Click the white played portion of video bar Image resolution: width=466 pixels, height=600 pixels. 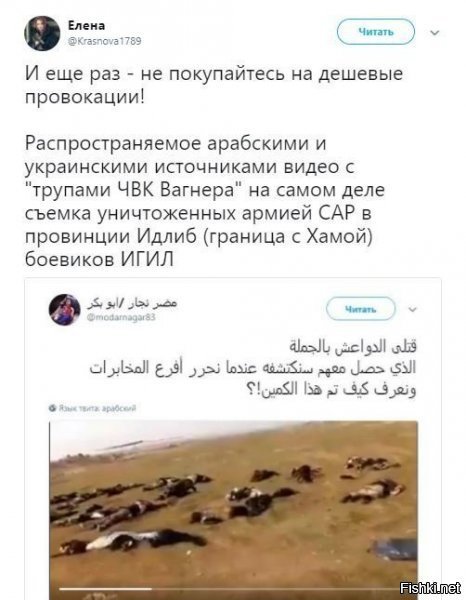pos(105,589)
